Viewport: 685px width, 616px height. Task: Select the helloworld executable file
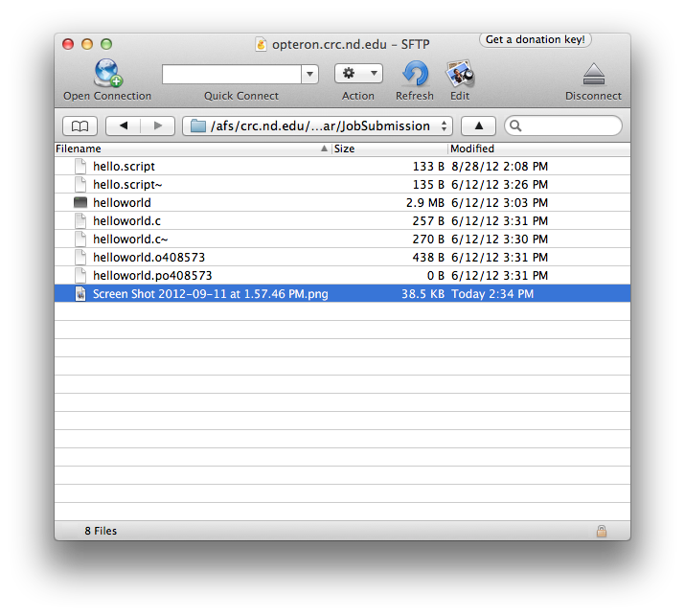pyautogui.click(x=122, y=203)
